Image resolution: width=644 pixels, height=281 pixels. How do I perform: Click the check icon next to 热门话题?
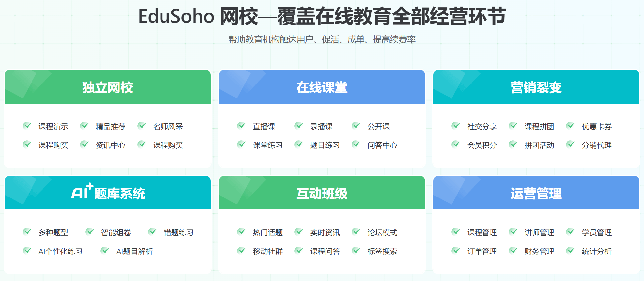pyautogui.click(x=241, y=232)
